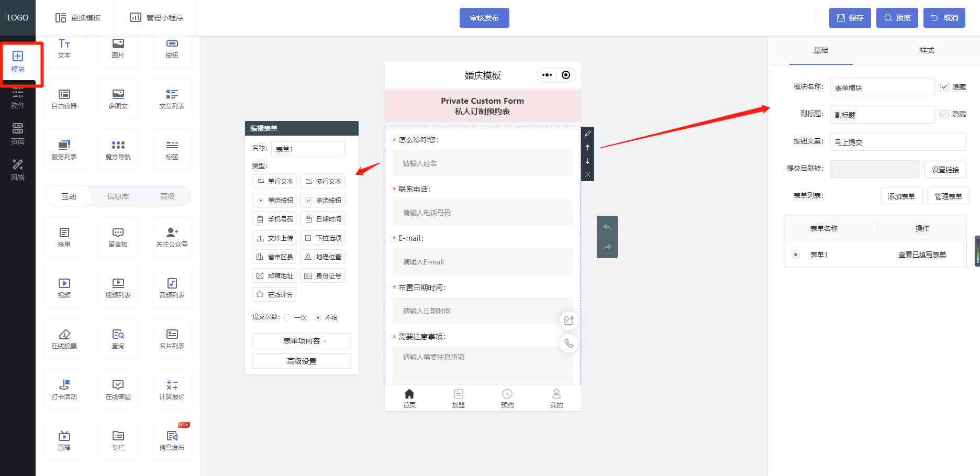Toggle 隐藏 checkbox for 模块名称
This screenshot has width=980, height=476.
(x=944, y=87)
